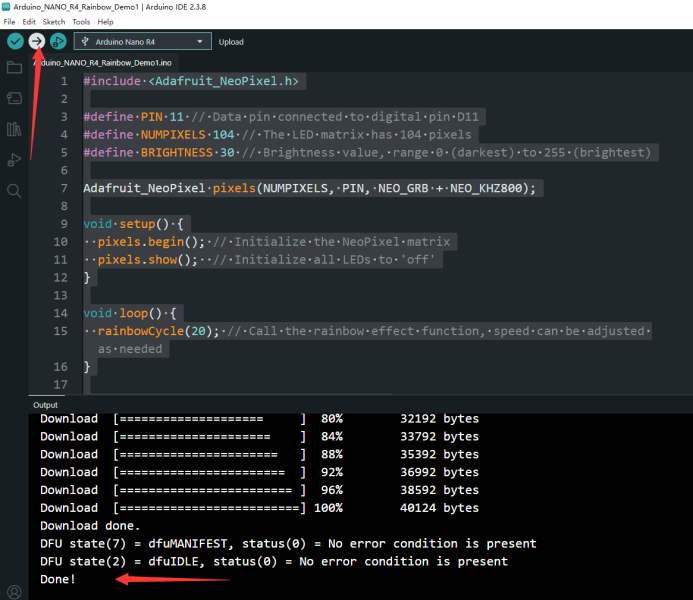Open the Sketch menu
This screenshot has height=600, width=693.
point(53,22)
